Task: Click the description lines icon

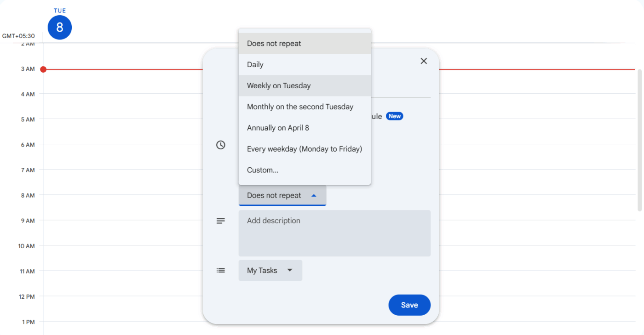Action: tap(221, 221)
